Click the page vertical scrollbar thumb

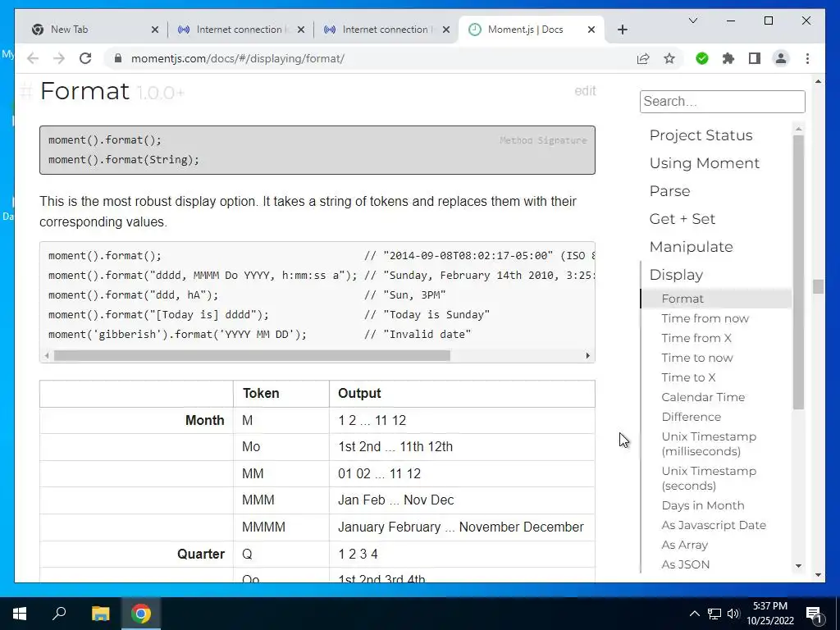pos(818,286)
